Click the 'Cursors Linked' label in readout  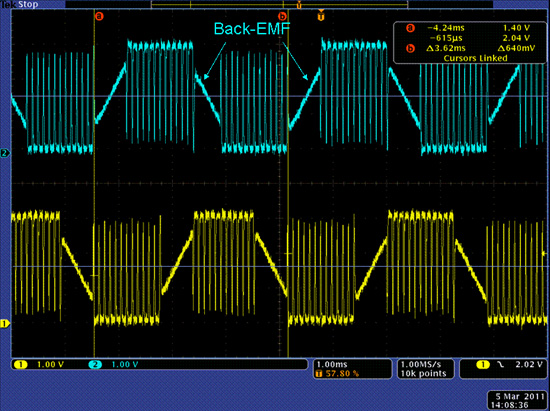[475, 58]
